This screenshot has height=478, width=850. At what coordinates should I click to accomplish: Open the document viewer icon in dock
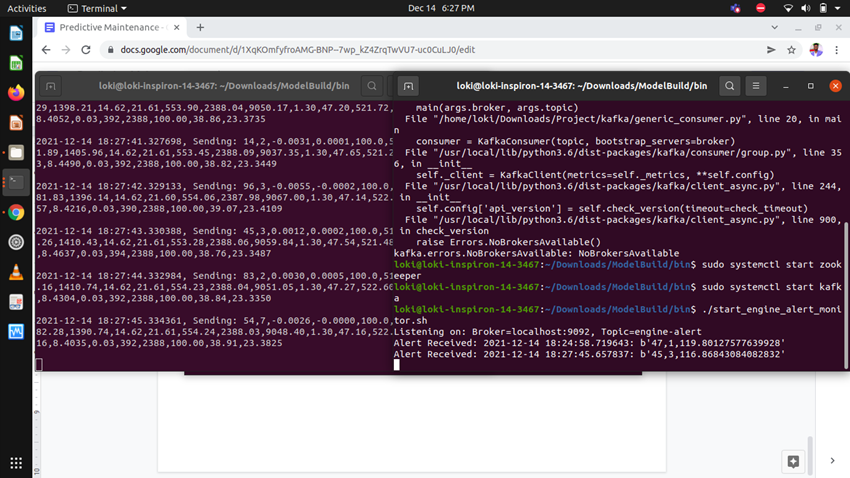pos(16,301)
